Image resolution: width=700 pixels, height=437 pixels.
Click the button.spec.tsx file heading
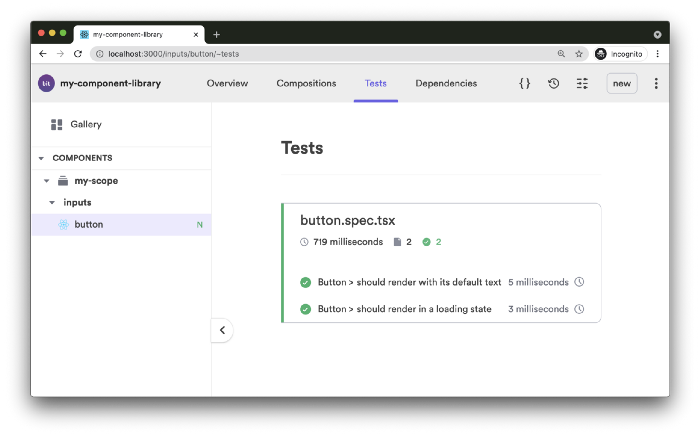click(x=347, y=221)
